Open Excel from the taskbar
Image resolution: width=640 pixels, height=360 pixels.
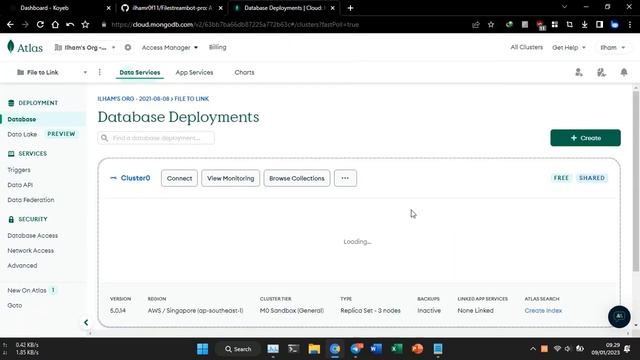[x=396, y=349]
